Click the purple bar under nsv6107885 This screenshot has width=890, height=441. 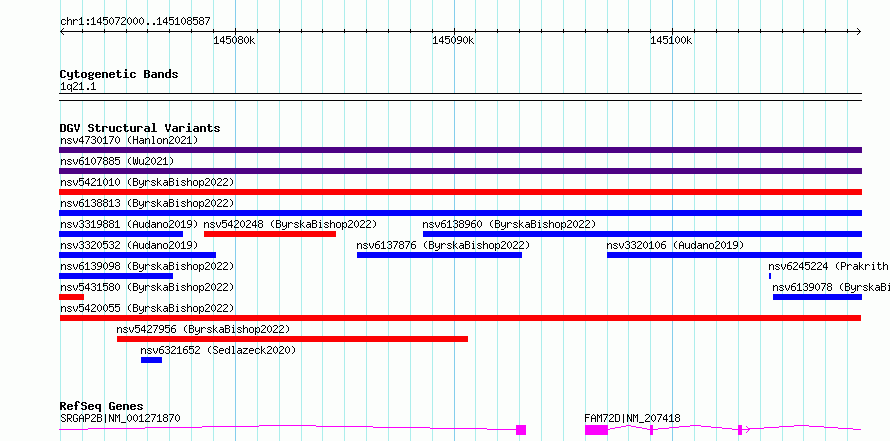(x=460, y=171)
